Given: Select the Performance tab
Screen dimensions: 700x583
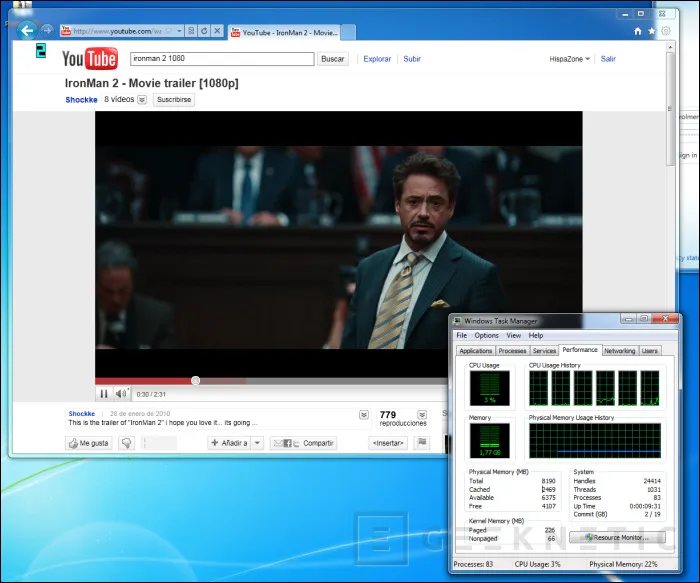Looking at the screenshot, I should 580,350.
